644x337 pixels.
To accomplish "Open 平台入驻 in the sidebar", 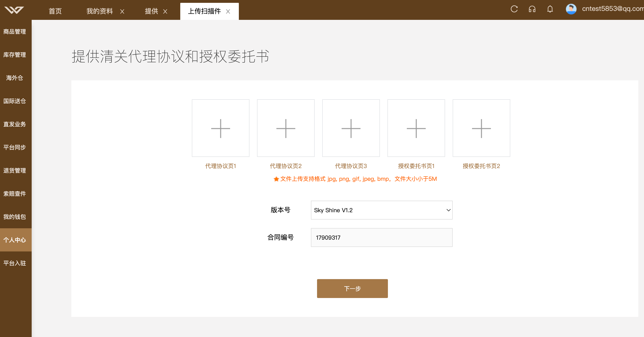I will (x=14, y=263).
